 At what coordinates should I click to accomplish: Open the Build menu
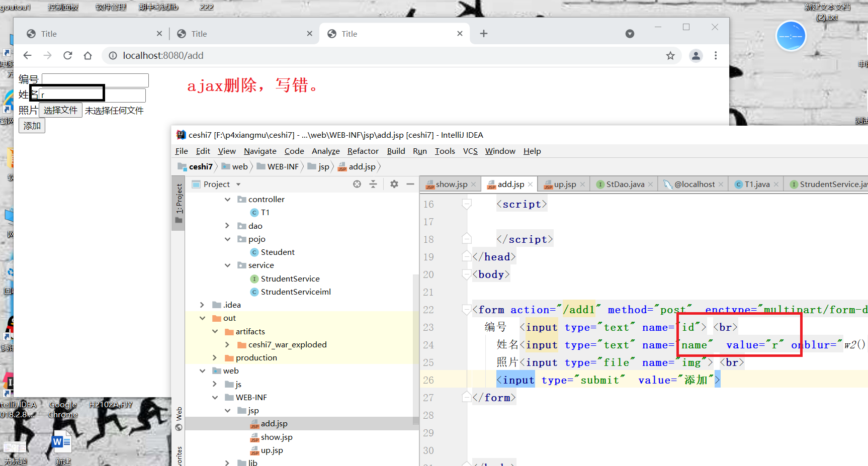tap(396, 151)
